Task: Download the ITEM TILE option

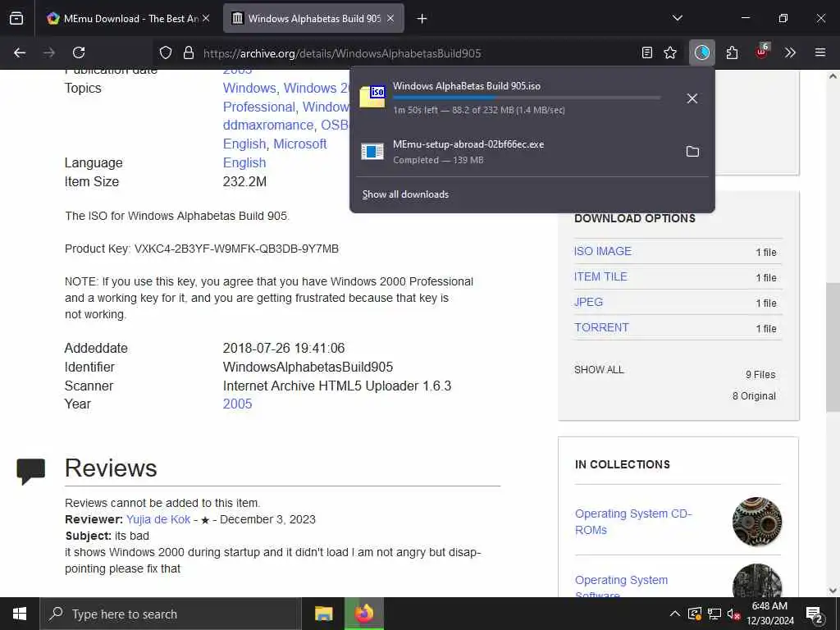Action: (600, 276)
